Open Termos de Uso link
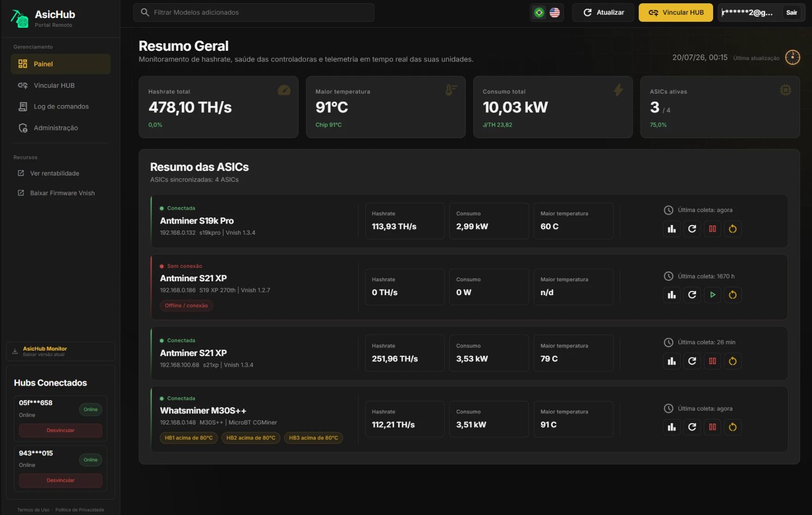This screenshot has height=515, width=812. (33, 510)
